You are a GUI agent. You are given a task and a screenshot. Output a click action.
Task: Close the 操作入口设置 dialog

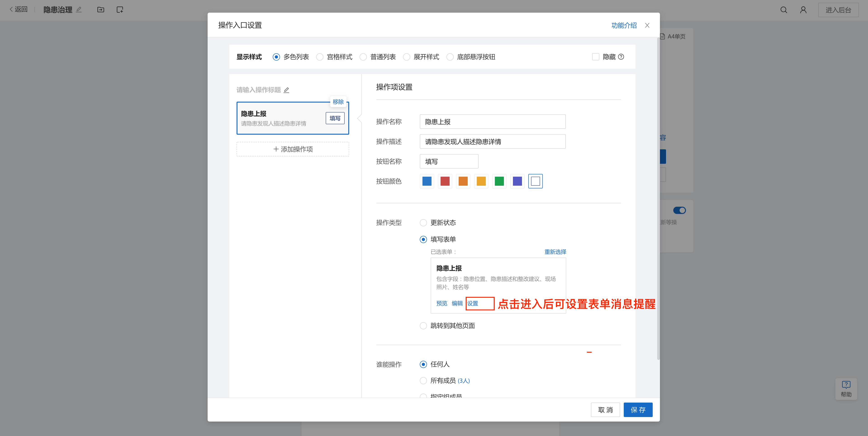[x=647, y=25]
